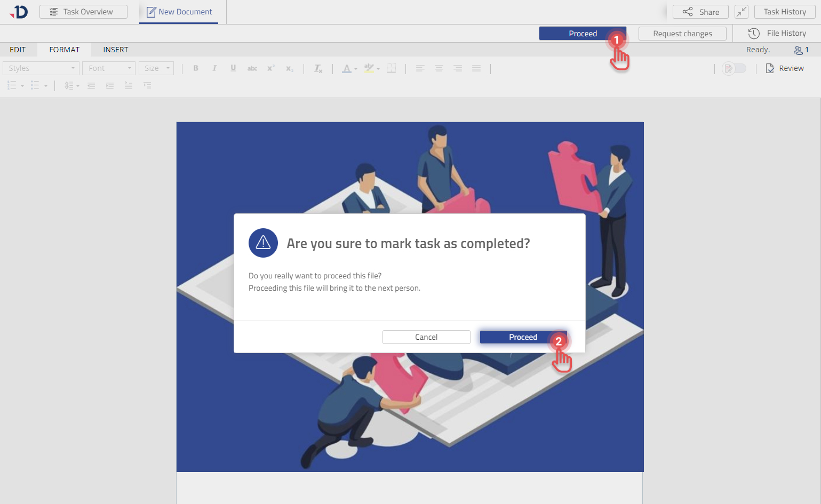Click the remove formatting icon
The height and width of the screenshot is (504, 821).
pyautogui.click(x=318, y=68)
